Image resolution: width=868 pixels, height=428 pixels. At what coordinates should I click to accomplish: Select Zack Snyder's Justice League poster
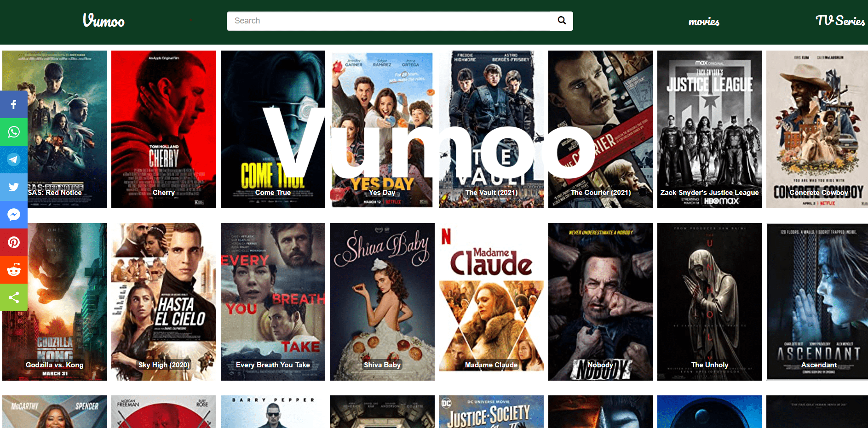pos(709,129)
